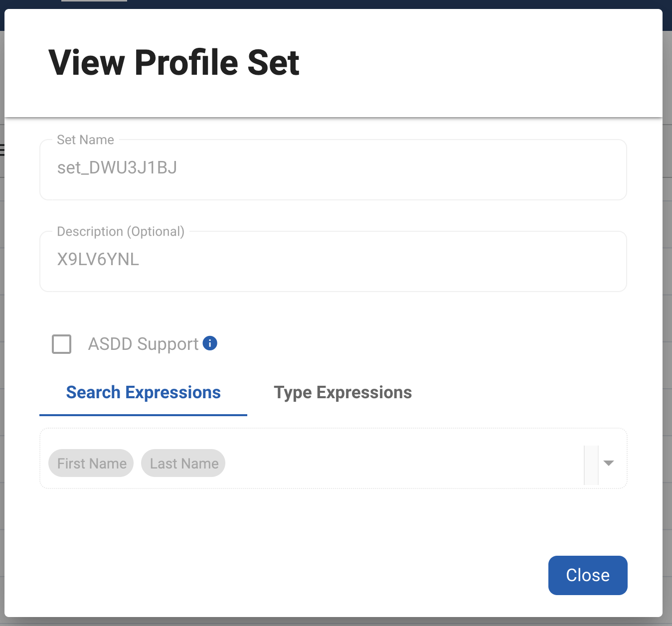Click the View Profile Set heading
Screen dimensions: 672x626
[x=174, y=63]
